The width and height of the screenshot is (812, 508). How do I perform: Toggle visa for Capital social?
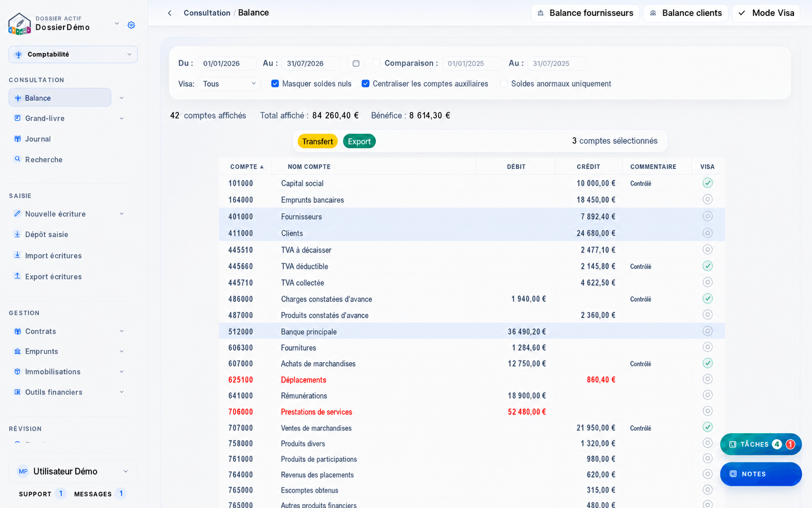(708, 183)
